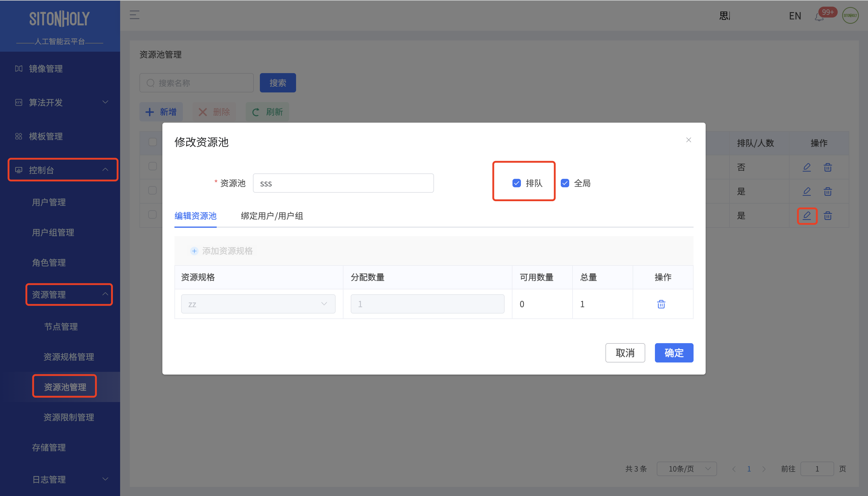Open 用户组管理 in sidebar
Image resolution: width=868 pixels, height=496 pixels.
[x=53, y=233]
